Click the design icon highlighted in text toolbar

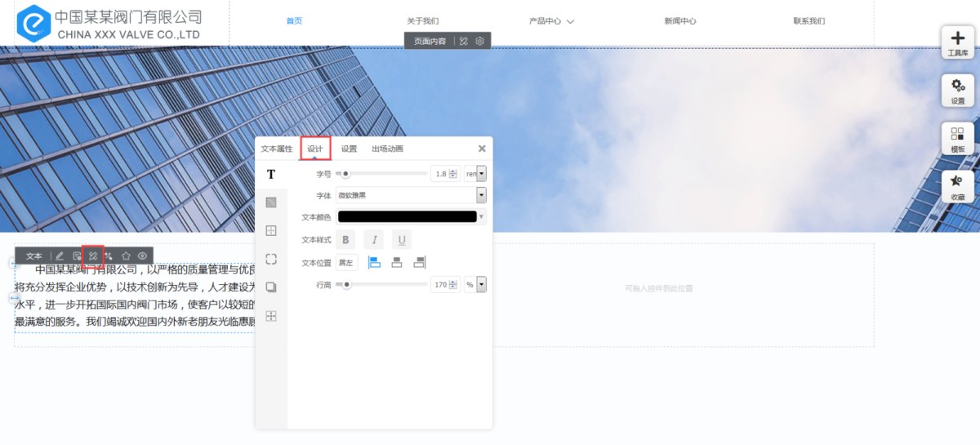pos(93,256)
